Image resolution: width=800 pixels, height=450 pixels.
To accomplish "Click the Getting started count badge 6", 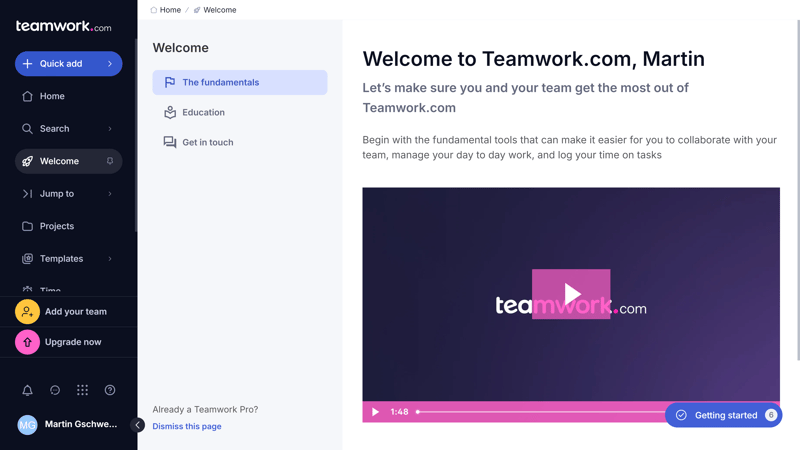I will [x=771, y=415].
